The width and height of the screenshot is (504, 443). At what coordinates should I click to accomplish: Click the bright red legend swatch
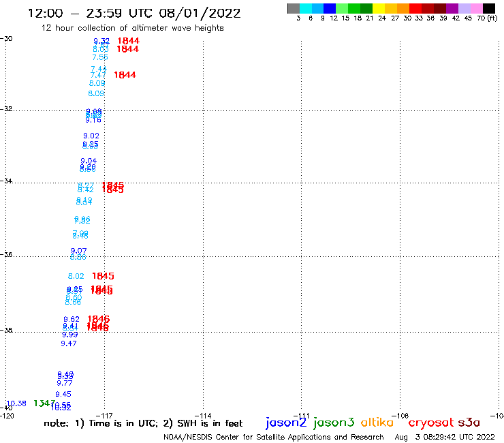(x=415, y=8)
